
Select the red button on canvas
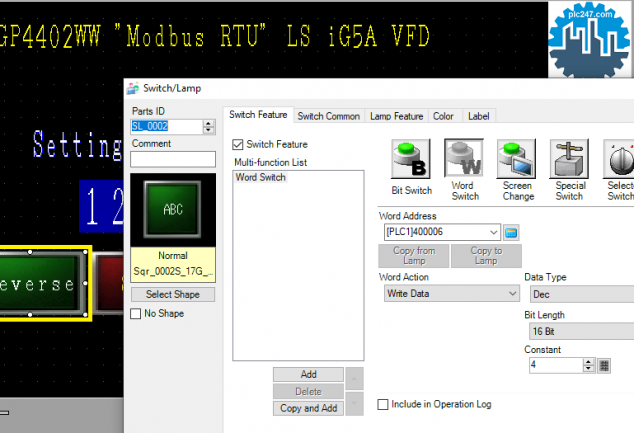click(x=109, y=283)
